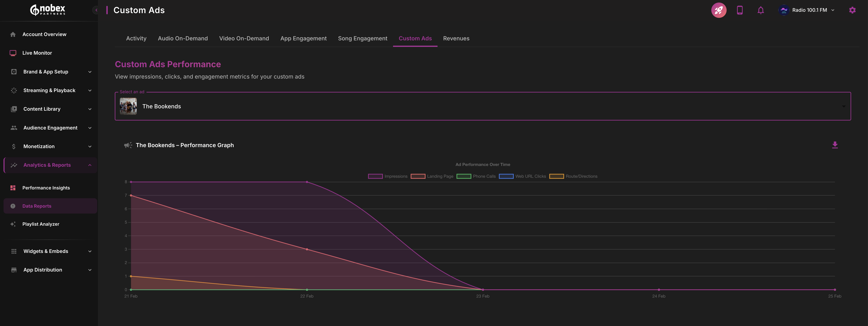Viewport: 868px width, 326px height.
Task: Switch to the Revenues tab
Action: (456, 38)
